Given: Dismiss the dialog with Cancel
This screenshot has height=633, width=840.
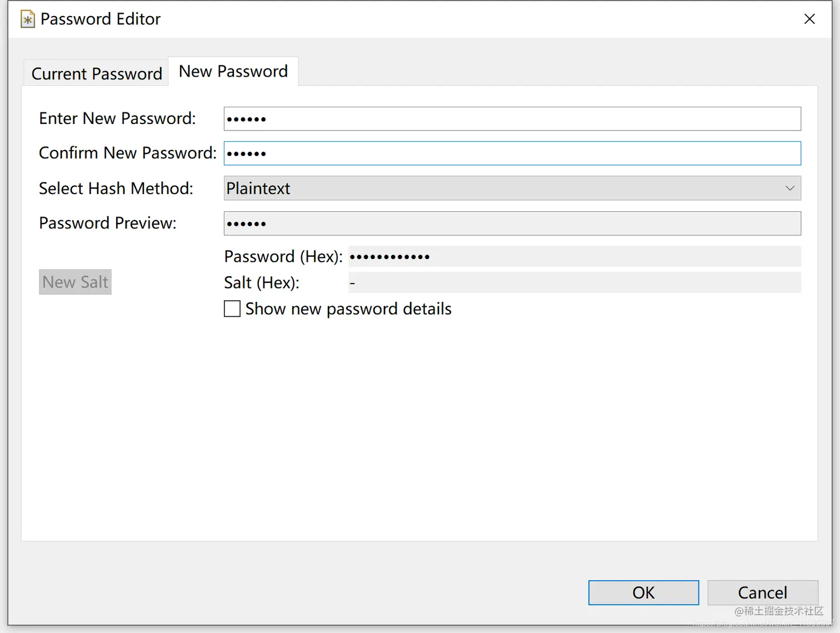Looking at the screenshot, I should point(762,592).
